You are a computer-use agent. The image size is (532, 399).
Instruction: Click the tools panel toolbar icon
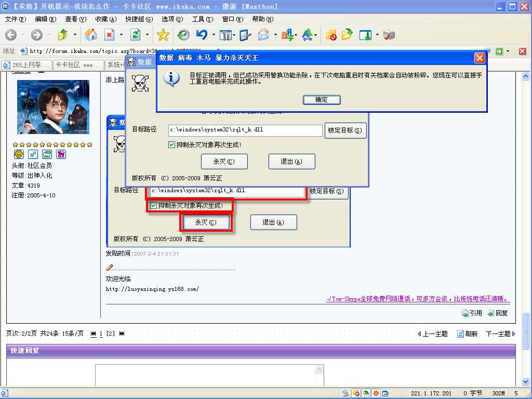pos(225,35)
